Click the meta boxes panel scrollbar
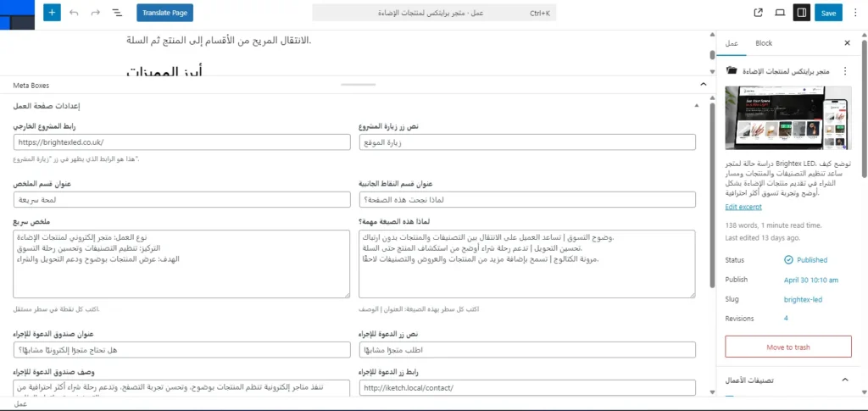This screenshot has width=868, height=411. point(712,193)
